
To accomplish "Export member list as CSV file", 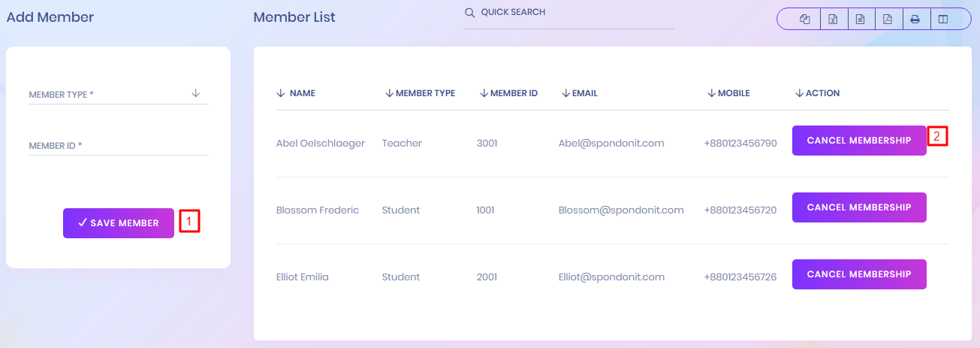I will pos(860,20).
